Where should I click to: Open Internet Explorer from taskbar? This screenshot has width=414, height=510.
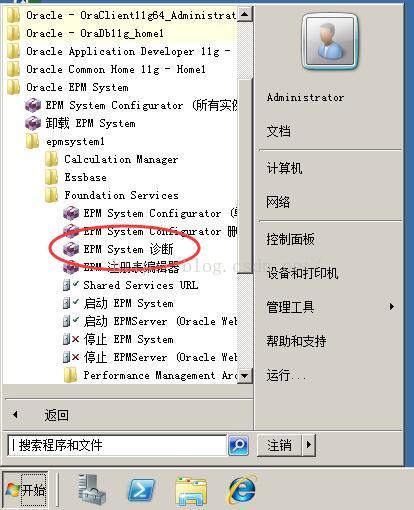pyautogui.click(x=242, y=490)
